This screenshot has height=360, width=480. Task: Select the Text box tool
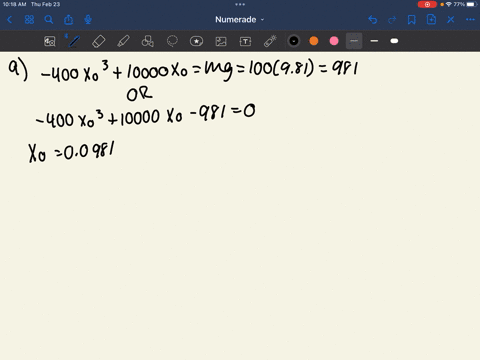[x=245, y=41]
